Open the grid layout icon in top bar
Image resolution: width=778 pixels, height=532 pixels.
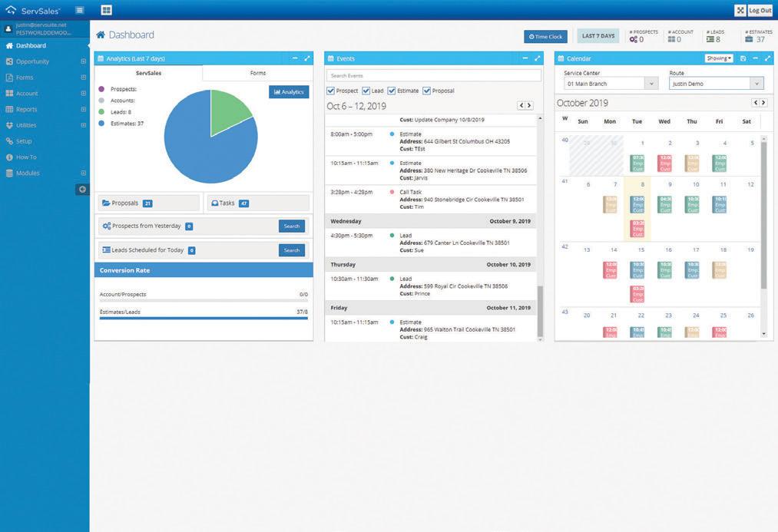coord(106,10)
